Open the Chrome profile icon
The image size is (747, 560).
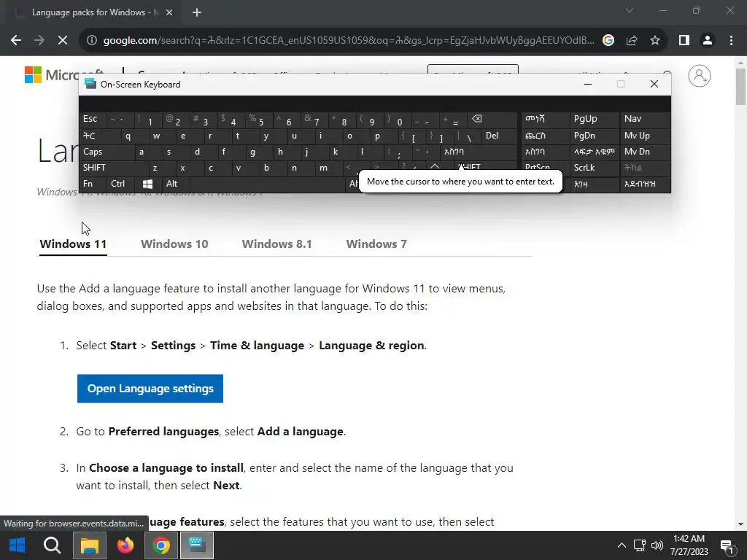[708, 41]
